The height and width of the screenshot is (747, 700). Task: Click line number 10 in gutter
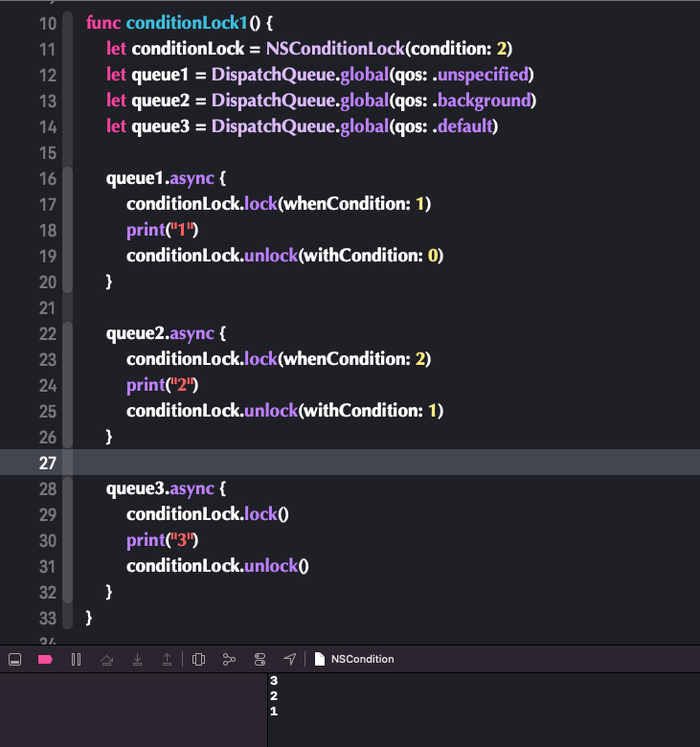(48, 23)
